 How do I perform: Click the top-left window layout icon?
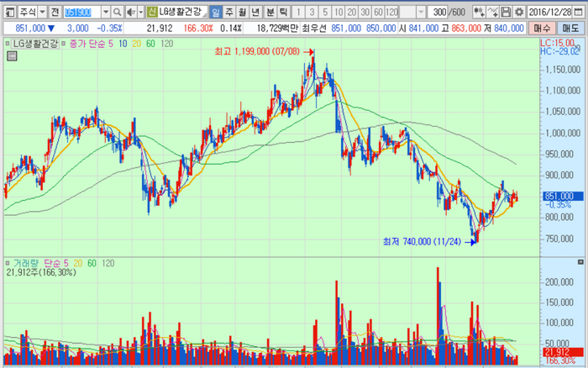[x=8, y=13]
